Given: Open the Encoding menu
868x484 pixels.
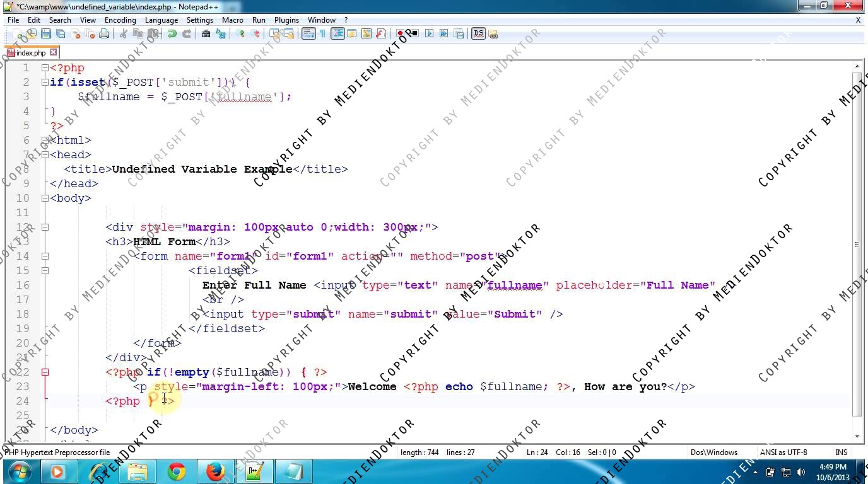Looking at the screenshot, I should [x=120, y=20].
